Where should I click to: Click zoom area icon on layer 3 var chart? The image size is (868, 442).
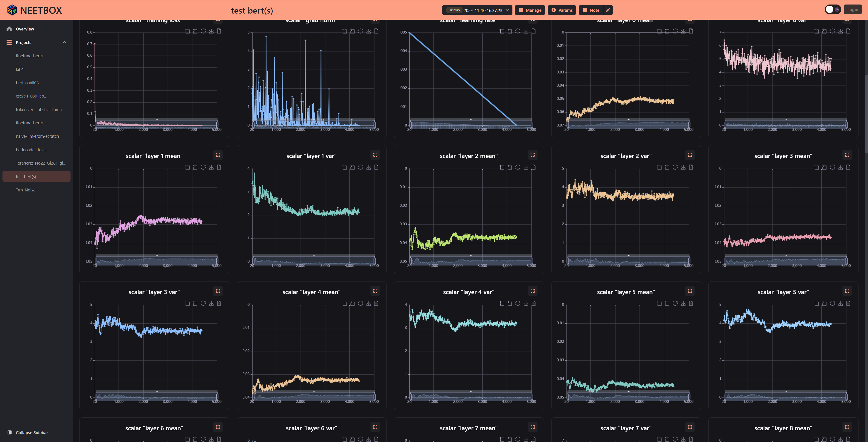(x=187, y=303)
